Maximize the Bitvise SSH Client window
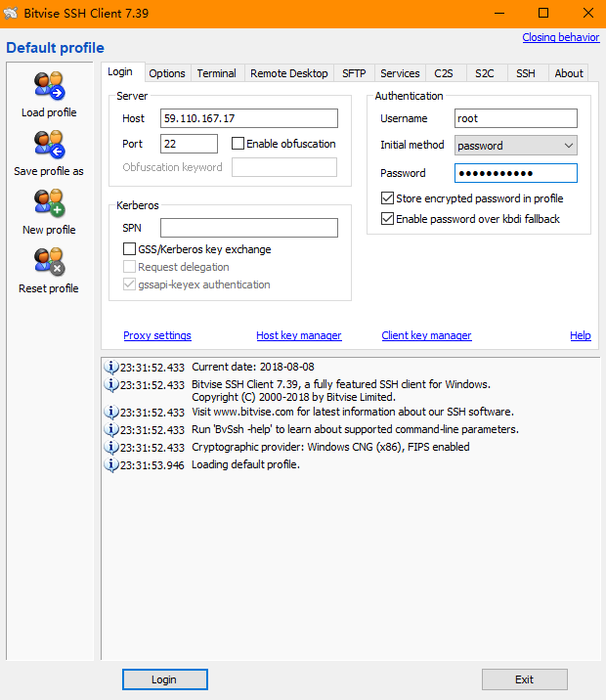The height and width of the screenshot is (700, 606). coord(543,14)
